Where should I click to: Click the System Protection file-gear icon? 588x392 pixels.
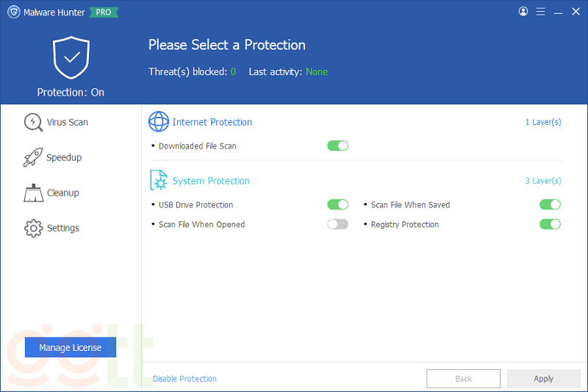(159, 181)
